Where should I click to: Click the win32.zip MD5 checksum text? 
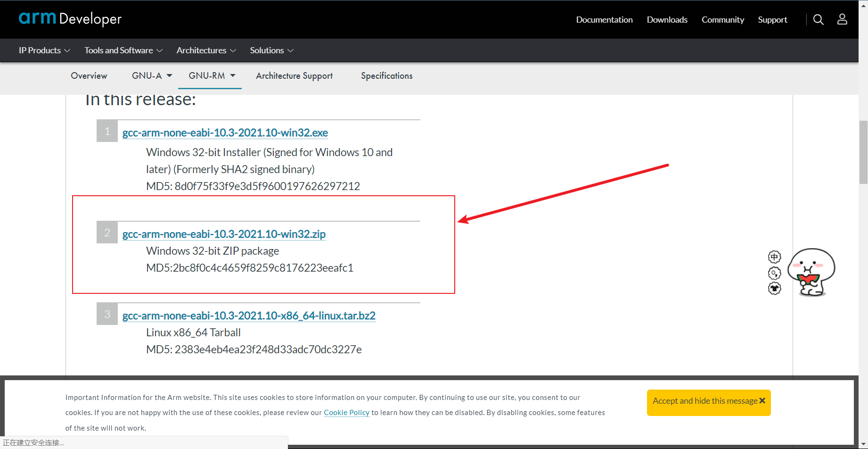(250, 268)
